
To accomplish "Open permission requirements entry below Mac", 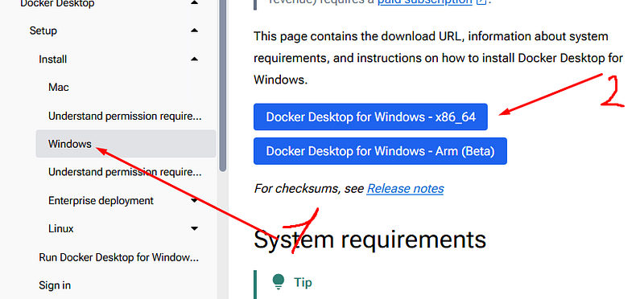I will pos(125,116).
